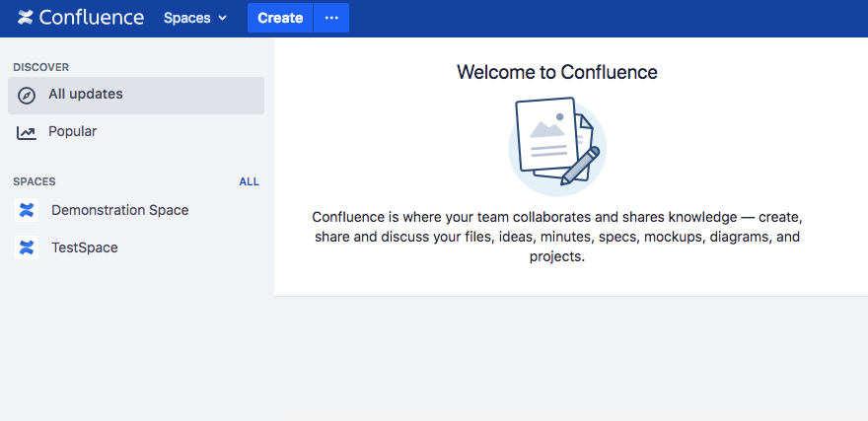This screenshot has height=421, width=868.
Task: Click the compass icon for All updates
Action: (26, 96)
